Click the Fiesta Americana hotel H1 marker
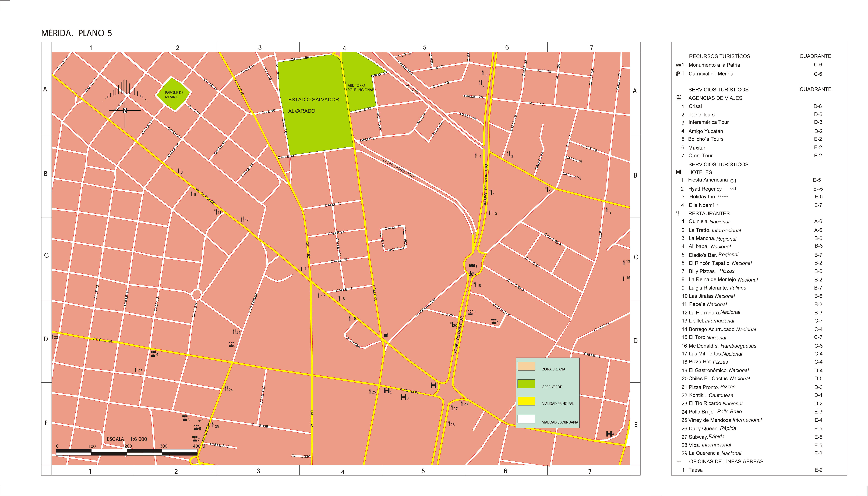 click(x=433, y=385)
